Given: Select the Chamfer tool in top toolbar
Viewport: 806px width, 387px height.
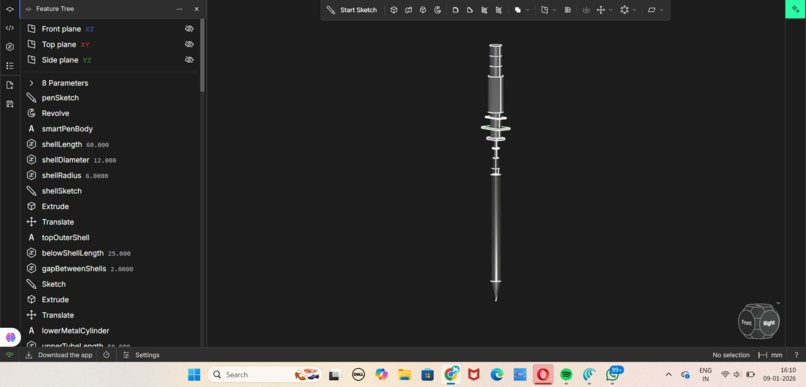Looking at the screenshot, I should point(470,10).
